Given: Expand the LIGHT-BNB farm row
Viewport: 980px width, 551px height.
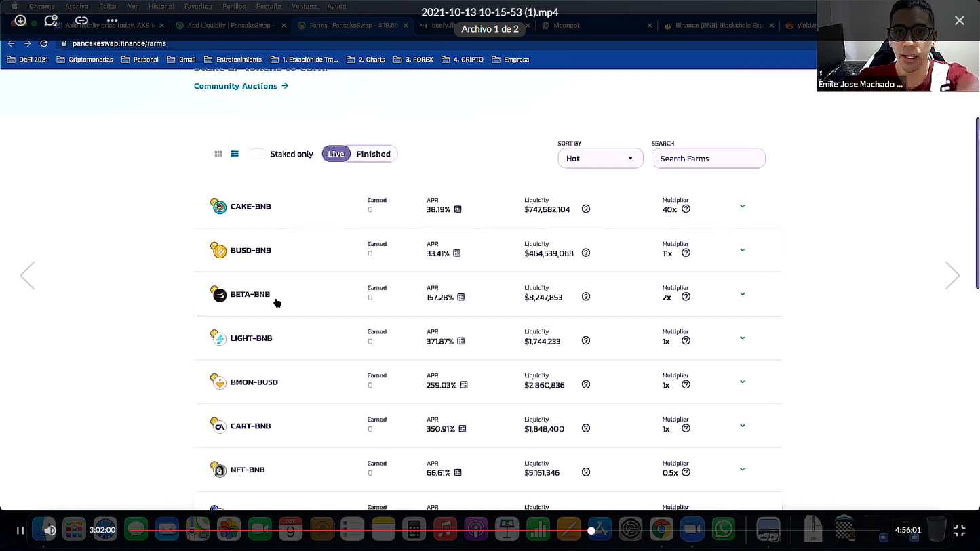Looking at the screenshot, I should click(743, 338).
